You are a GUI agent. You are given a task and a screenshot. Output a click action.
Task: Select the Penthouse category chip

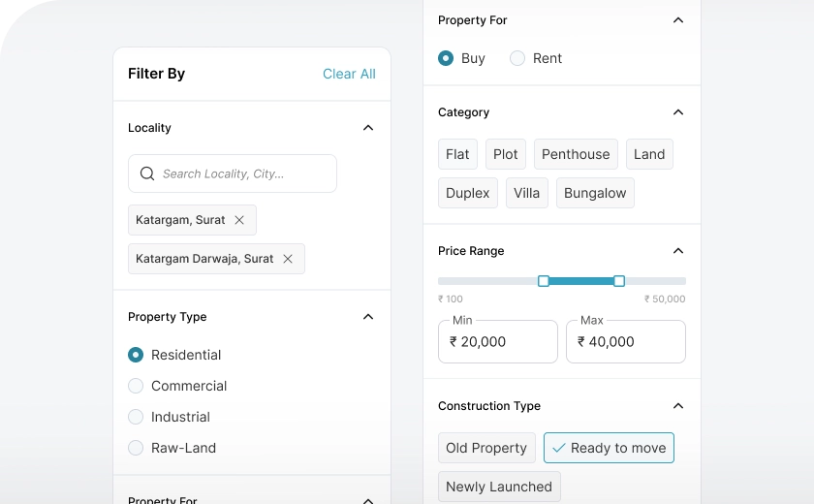tap(576, 154)
